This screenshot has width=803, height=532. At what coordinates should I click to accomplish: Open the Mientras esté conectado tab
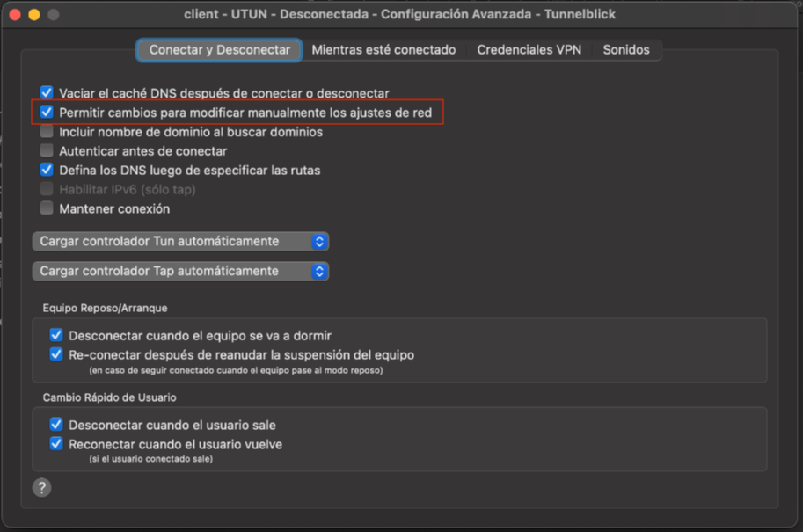(x=383, y=50)
